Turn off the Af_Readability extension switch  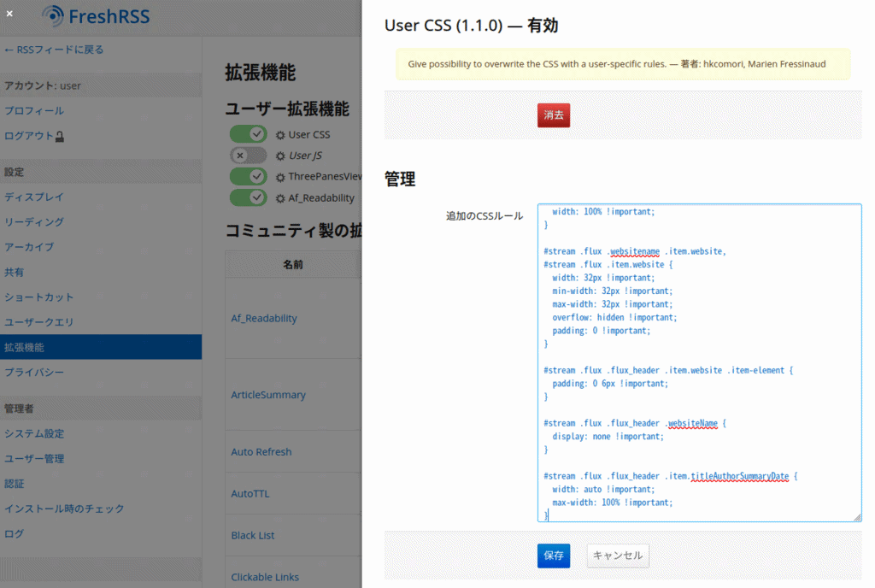(x=248, y=197)
